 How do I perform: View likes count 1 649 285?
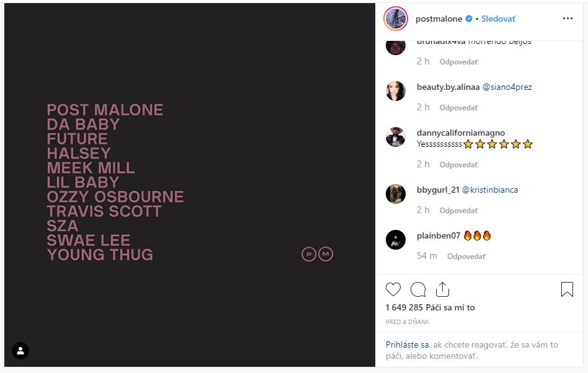(x=430, y=308)
